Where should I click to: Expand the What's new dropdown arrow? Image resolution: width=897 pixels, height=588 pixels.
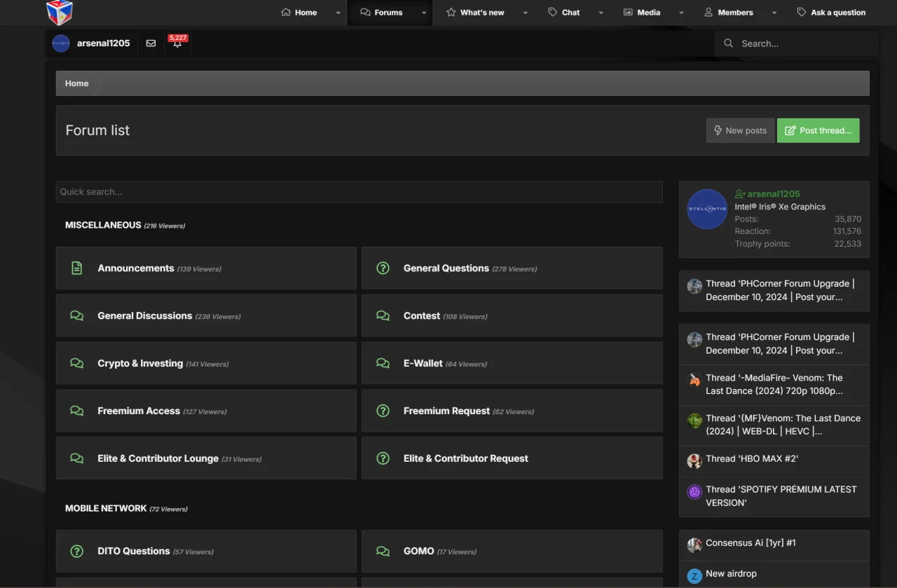click(526, 13)
